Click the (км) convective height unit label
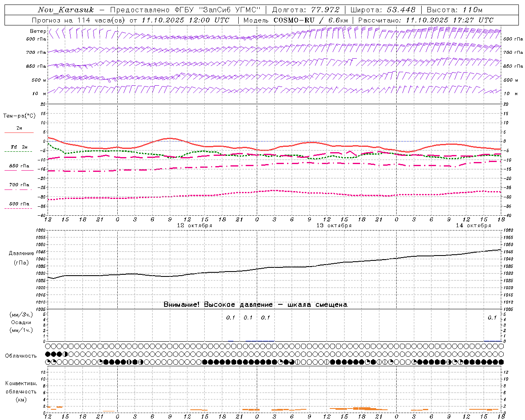 (x=21, y=399)
